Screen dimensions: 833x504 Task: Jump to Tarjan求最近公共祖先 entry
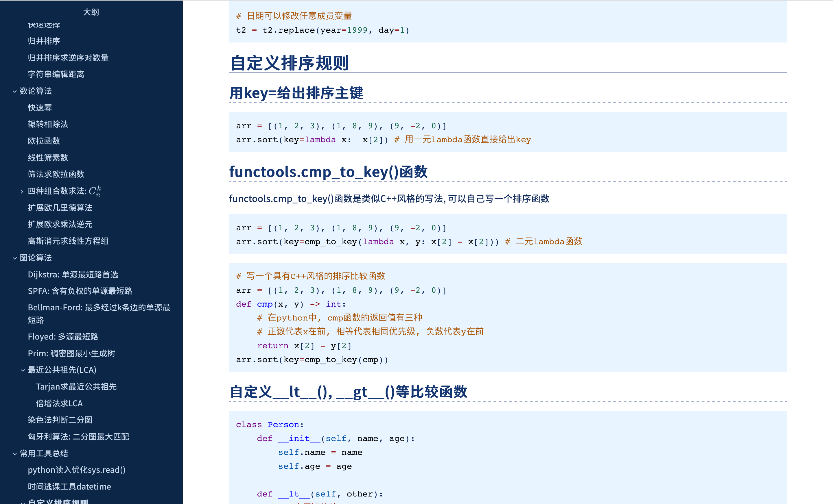[x=76, y=386]
